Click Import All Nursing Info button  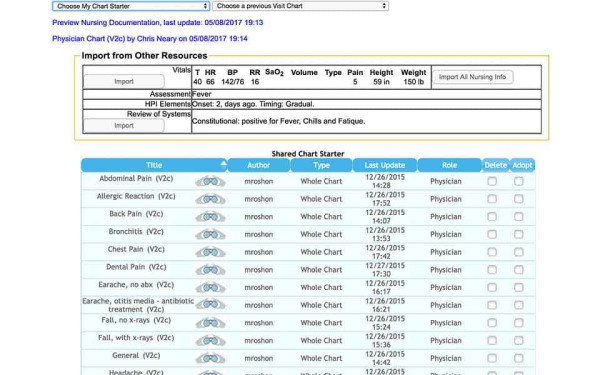click(x=473, y=77)
